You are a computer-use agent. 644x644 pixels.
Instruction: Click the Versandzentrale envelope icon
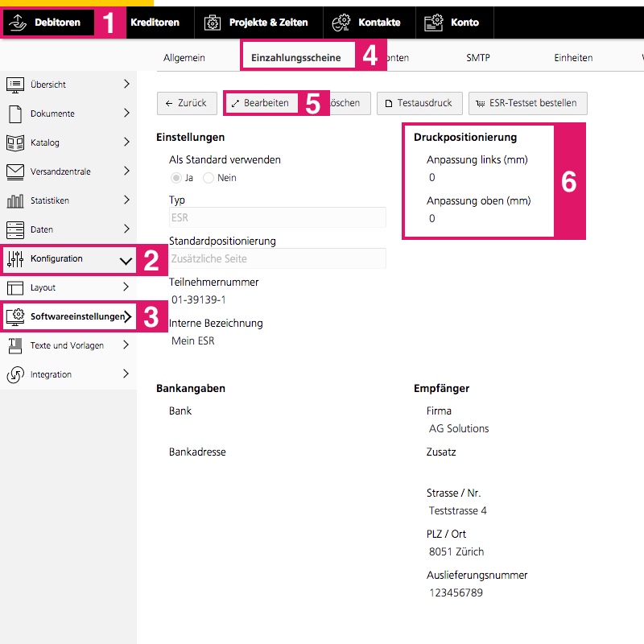click(x=15, y=171)
